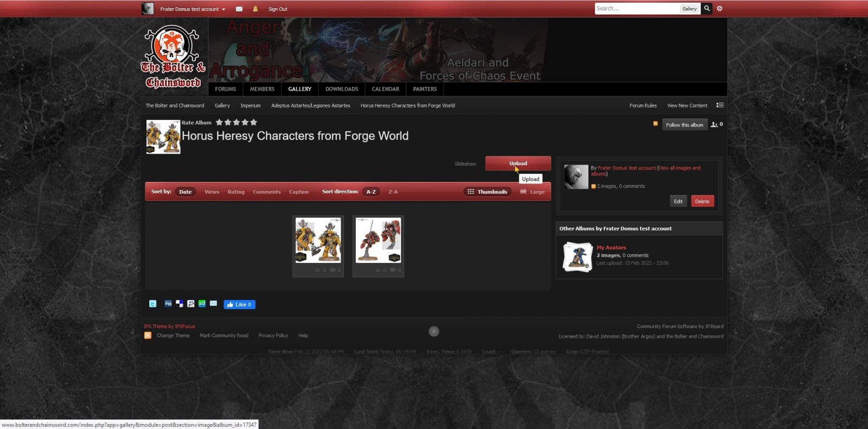This screenshot has width=868, height=429.
Task: Set sort direction to Z-A
Action: point(393,192)
